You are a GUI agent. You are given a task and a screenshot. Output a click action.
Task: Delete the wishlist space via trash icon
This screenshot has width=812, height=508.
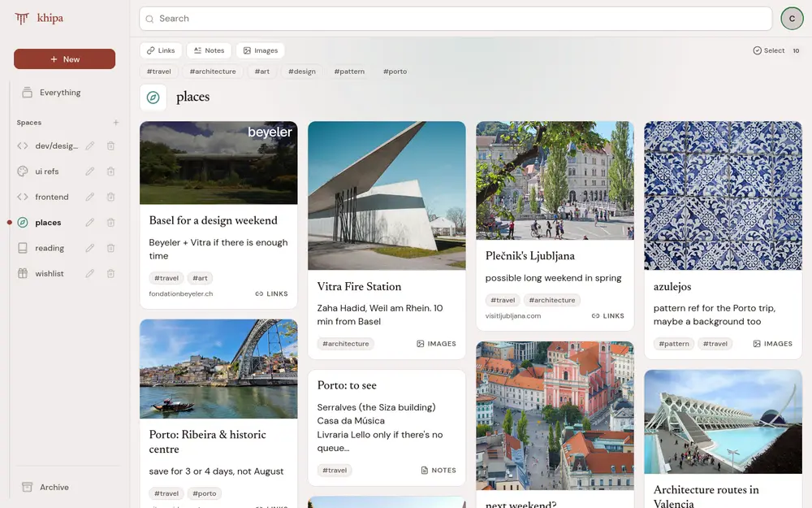tap(110, 273)
